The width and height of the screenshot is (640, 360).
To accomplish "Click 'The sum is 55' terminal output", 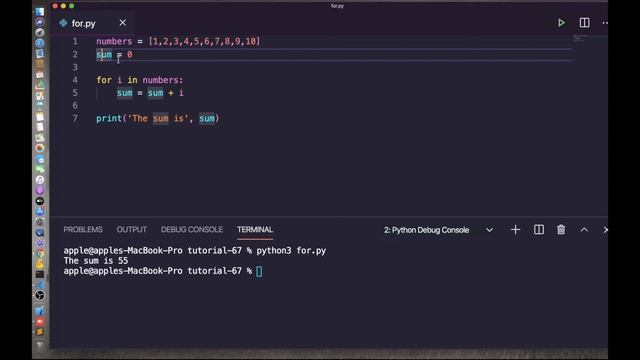I will [x=96, y=261].
